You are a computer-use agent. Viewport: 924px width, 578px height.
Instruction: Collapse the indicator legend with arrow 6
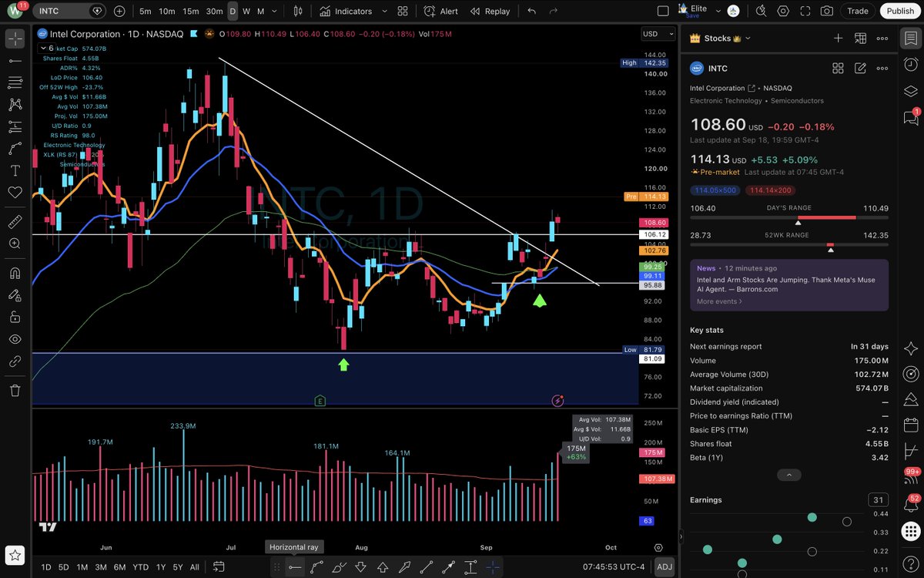(x=47, y=48)
